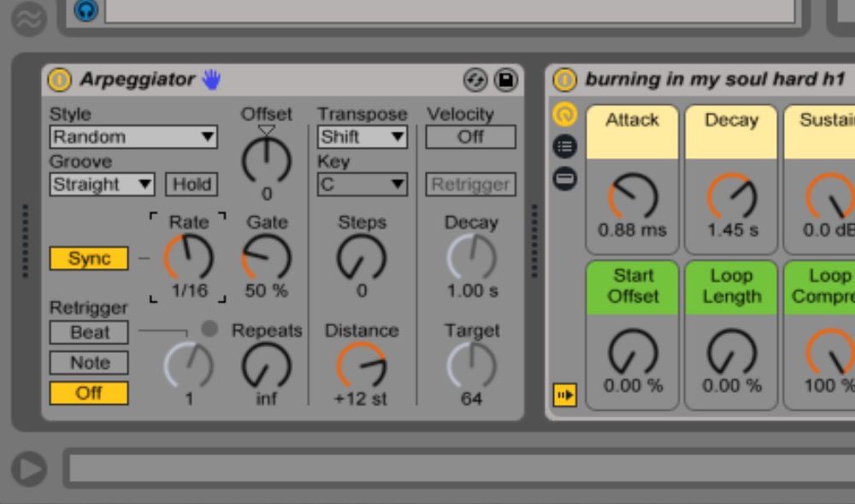The width and height of the screenshot is (855, 504).
Task: Click the play triangle icon at bottom left
Action: (29, 469)
